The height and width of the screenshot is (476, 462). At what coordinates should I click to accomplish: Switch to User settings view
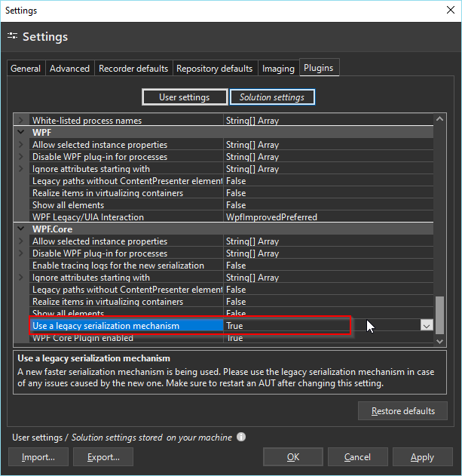pos(185,97)
